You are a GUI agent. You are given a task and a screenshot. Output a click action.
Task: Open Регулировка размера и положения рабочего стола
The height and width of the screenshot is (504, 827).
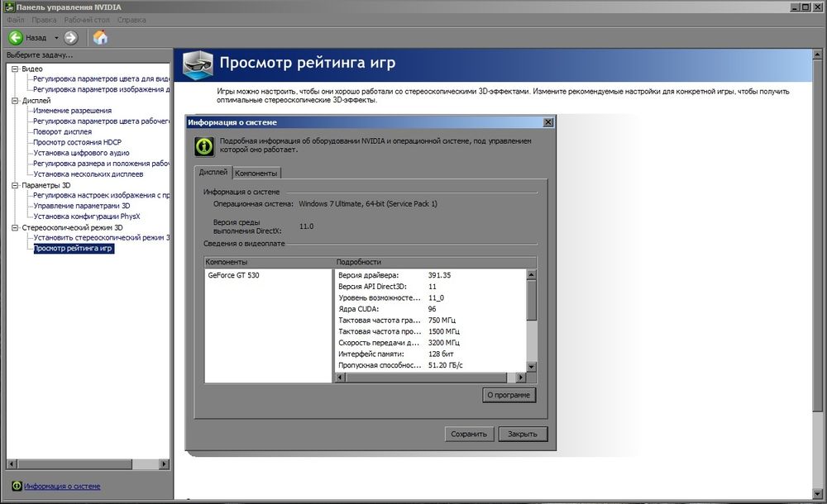(x=101, y=164)
